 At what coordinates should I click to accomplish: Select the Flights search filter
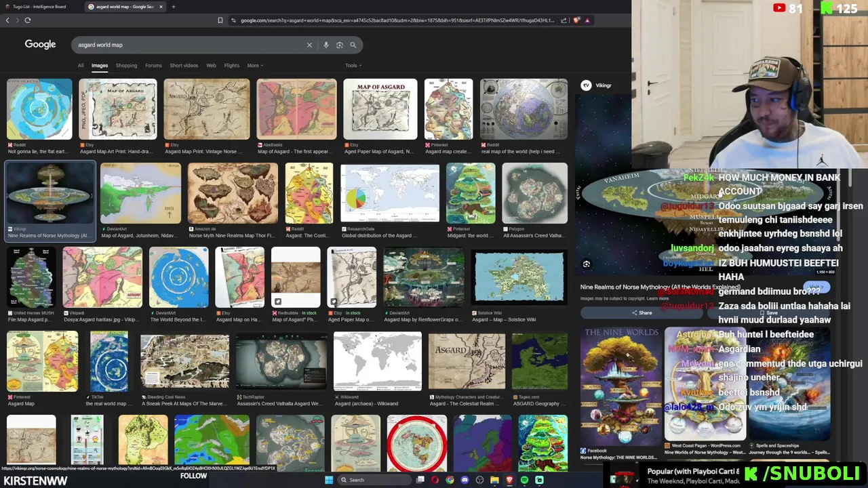point(231,66)
